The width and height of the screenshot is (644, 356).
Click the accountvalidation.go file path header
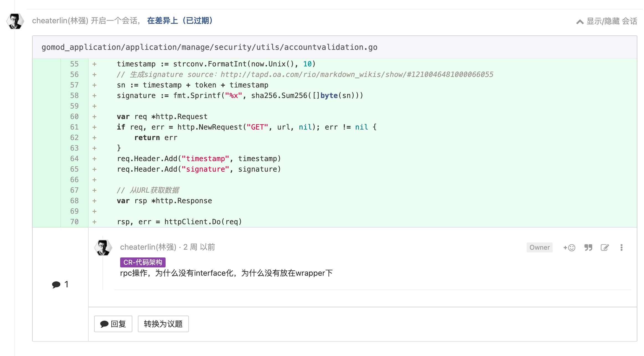tap(209, 47)
